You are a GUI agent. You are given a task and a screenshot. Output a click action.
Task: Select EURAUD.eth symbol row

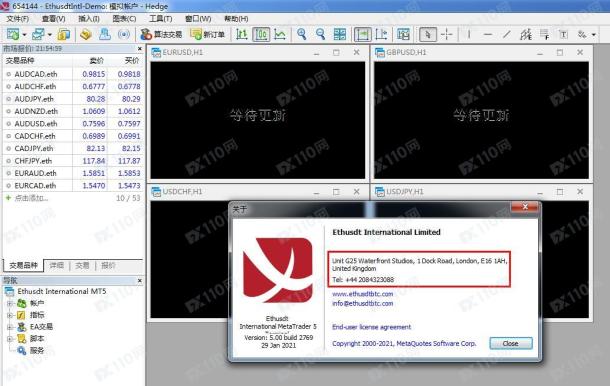click(x=73, y=173)
